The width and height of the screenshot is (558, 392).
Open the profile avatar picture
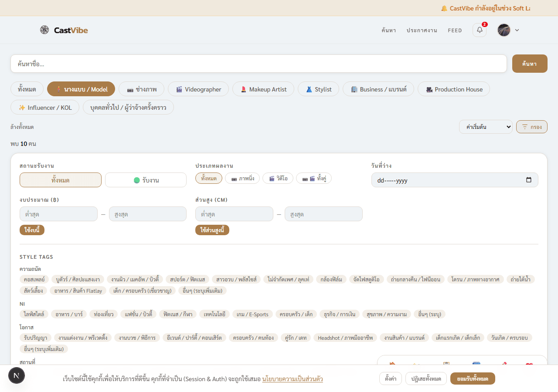coord(504,30)
